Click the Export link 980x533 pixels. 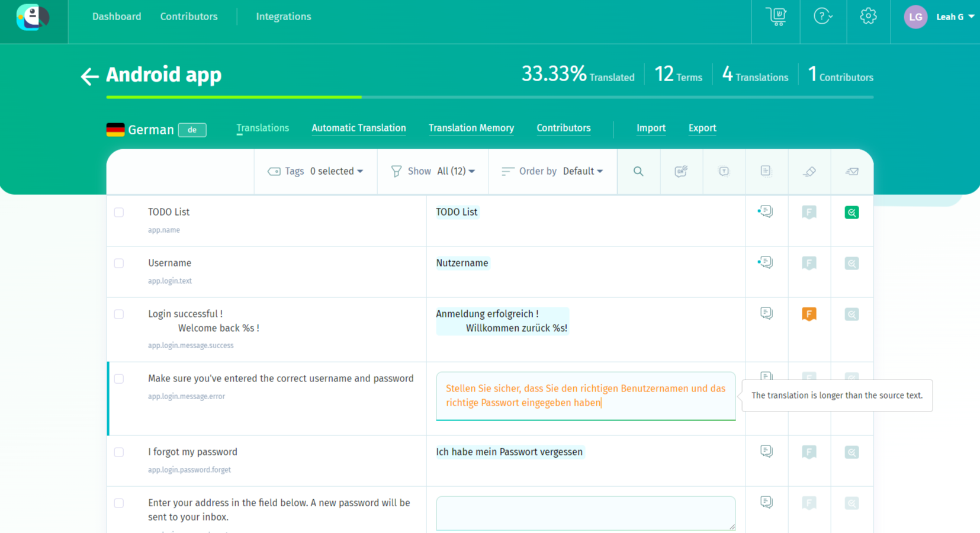click(702, 128)
